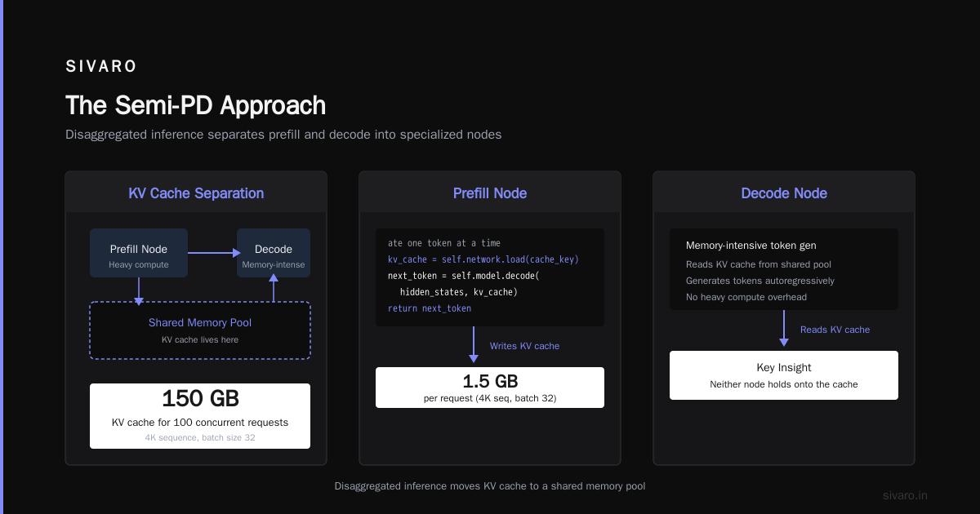Click the arrow from Prefill Node to Decode
980x514 pixels.
click(x=212, y=253)
